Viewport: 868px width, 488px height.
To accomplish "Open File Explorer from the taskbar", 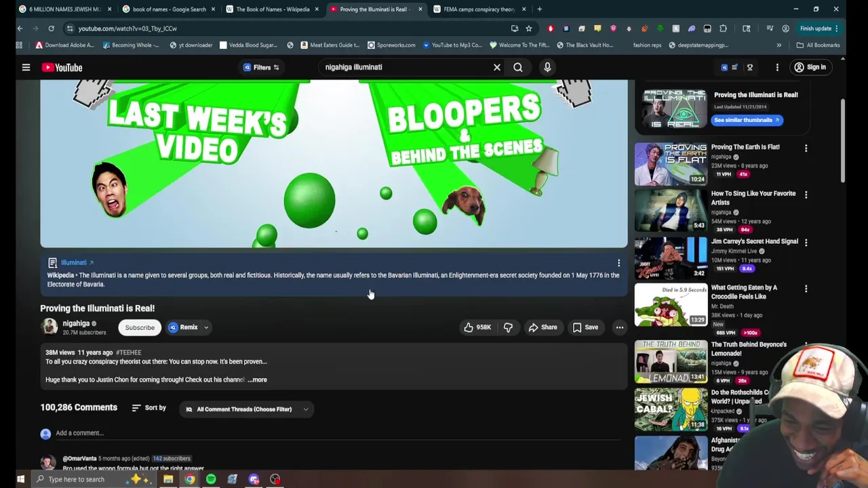I will tap(168, 479).
